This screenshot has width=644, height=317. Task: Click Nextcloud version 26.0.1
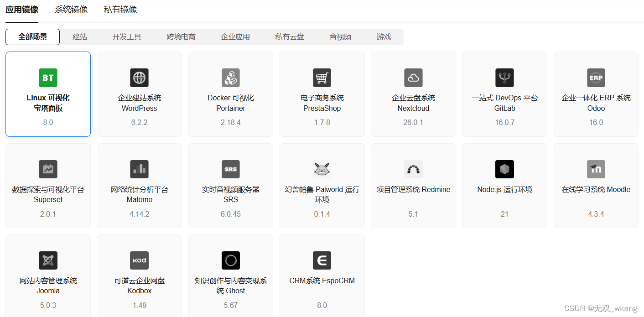[413, 123]
